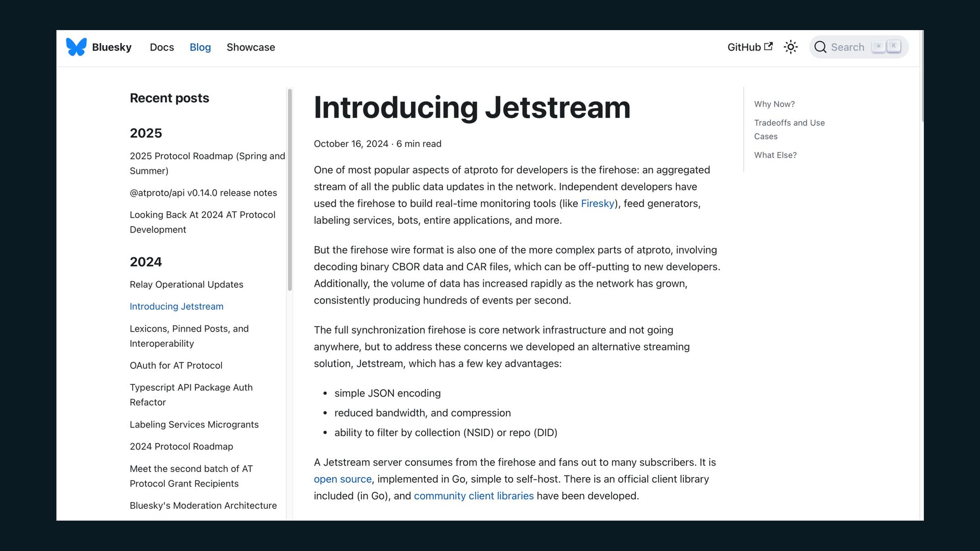Jump to the 'What Else?' section
The image size is (980, 551).
tap(775, 155)
